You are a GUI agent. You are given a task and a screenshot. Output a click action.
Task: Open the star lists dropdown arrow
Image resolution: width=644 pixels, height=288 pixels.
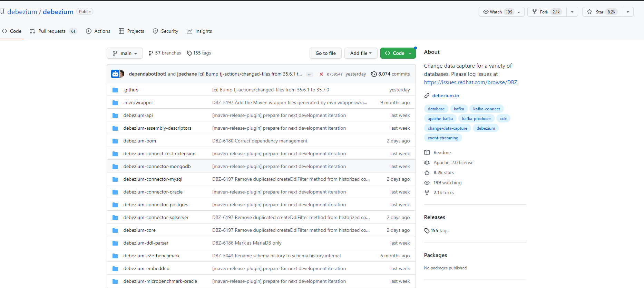pos(628,12)
